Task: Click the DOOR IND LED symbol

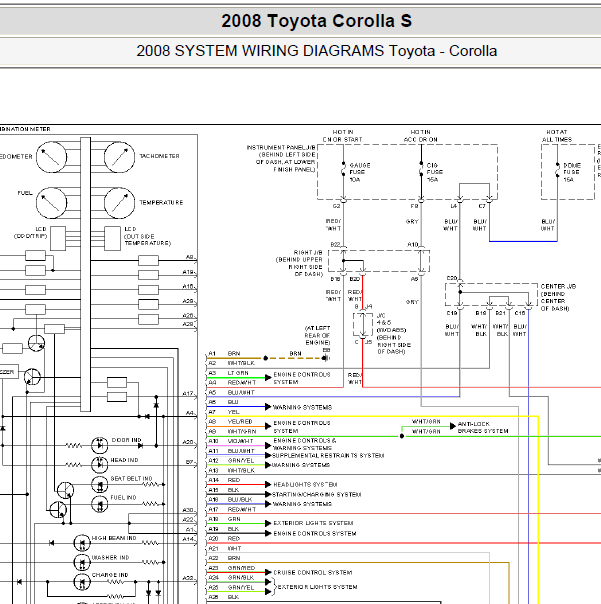Action: click(x=99, y=445)
